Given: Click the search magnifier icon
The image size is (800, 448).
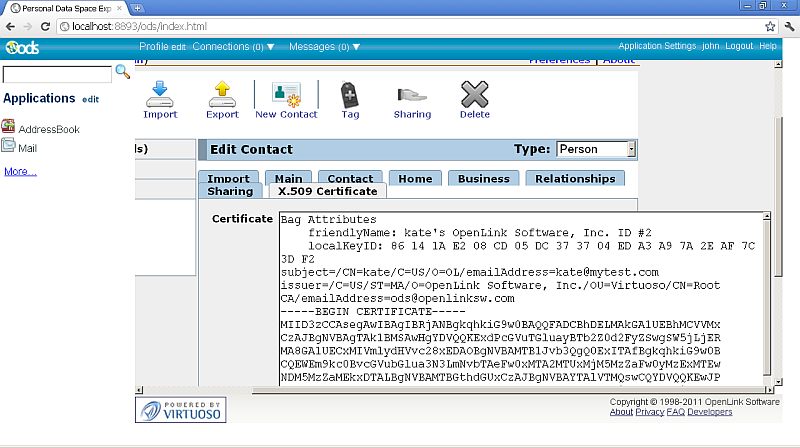Looking at the screenshot, I should click(123, 72).
